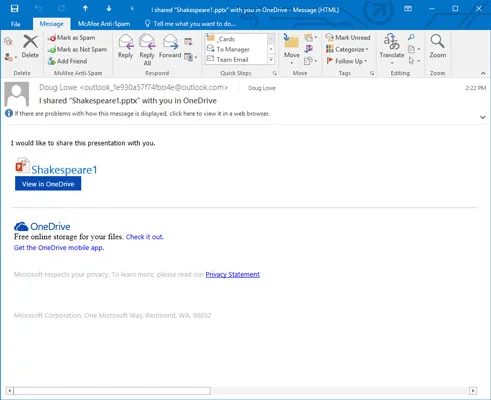Screen dimensions: 491x400
Task: Open the File tab
Action: pyautogui.click(x=16, y=24)
